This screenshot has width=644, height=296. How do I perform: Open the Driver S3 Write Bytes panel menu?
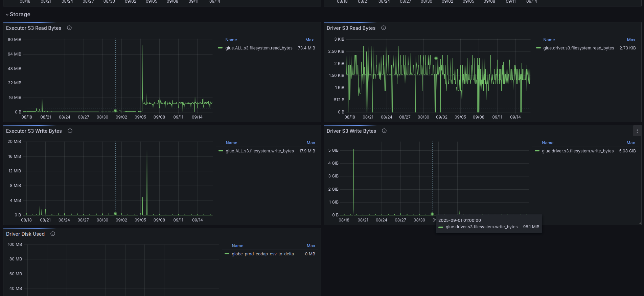tap(637, 131)
